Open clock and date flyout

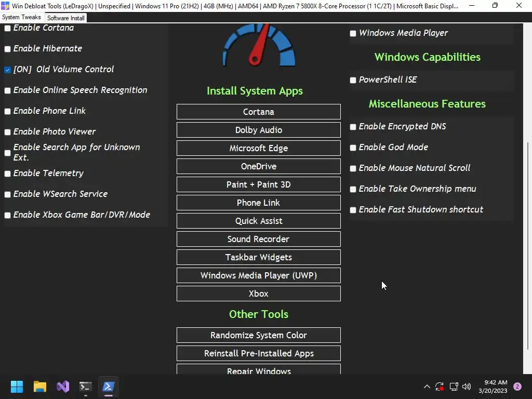[493, 387]
